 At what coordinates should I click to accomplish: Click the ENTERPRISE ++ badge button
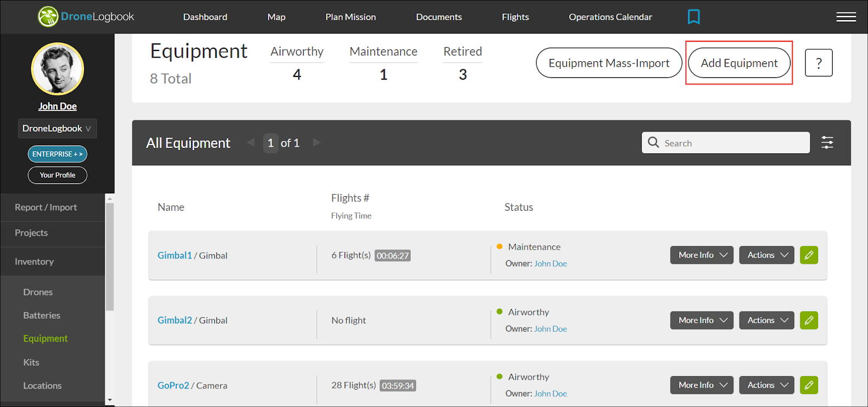[x=58, y=154]
